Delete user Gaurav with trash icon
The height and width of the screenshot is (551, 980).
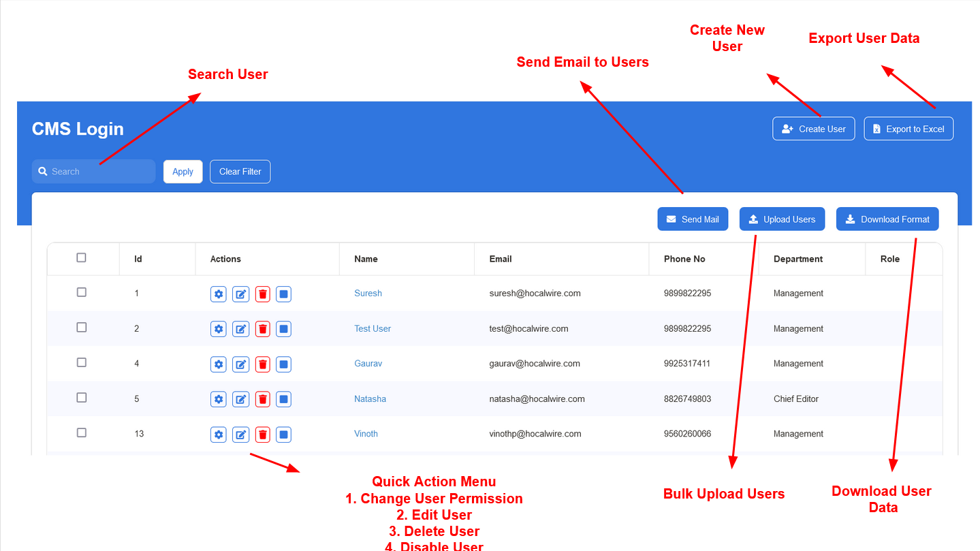pos(263,364)
